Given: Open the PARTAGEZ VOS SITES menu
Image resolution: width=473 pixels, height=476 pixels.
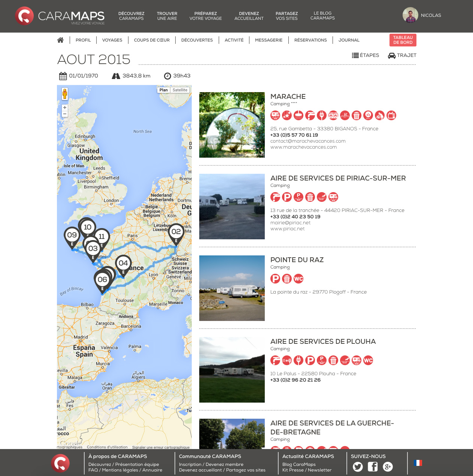Looking at the screenshot, I should [x=286, y=16].
